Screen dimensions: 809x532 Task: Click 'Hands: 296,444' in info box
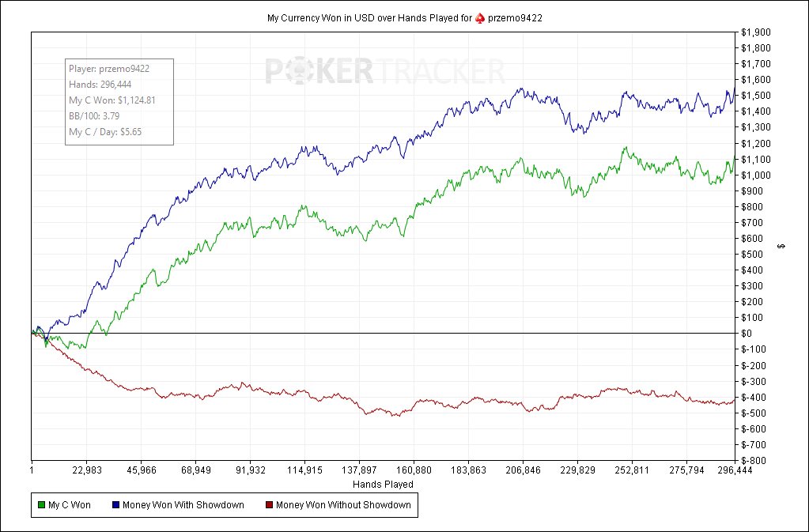click(100, 85)
